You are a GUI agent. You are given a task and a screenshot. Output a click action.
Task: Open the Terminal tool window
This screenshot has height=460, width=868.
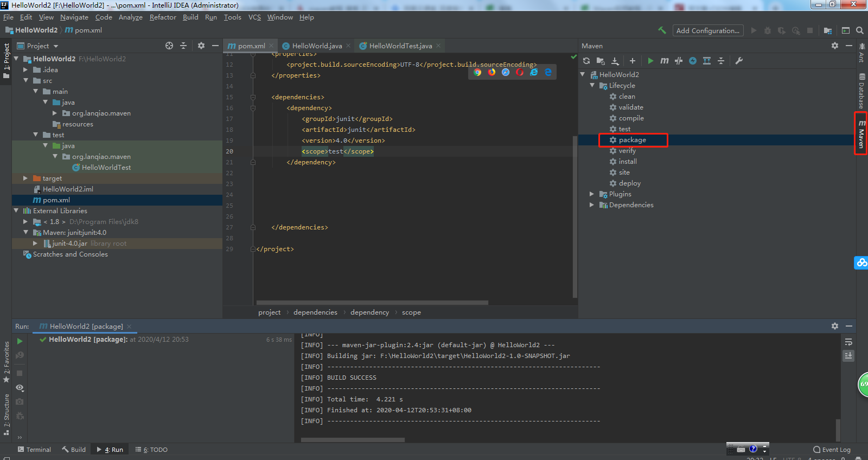pos(34,450)
